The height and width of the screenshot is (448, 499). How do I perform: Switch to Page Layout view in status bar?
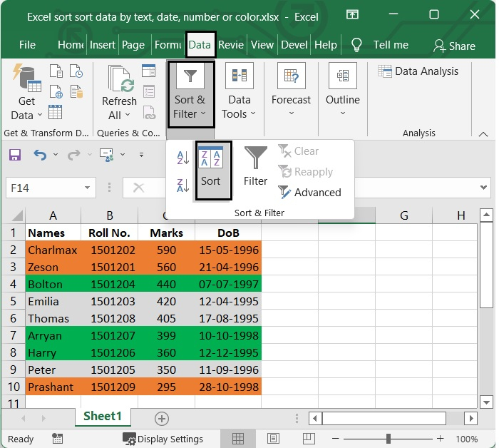(274, 439)
